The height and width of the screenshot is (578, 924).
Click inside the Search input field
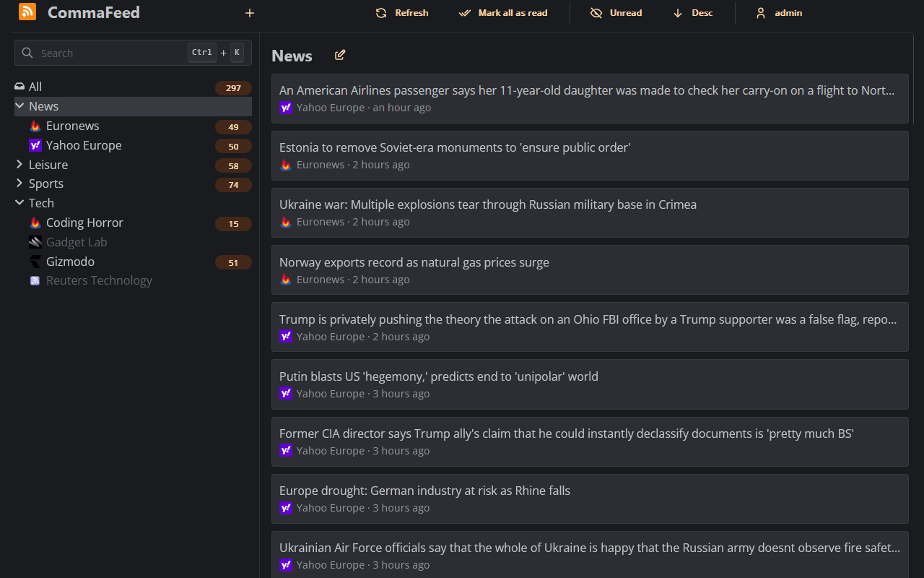click(108, 53)
